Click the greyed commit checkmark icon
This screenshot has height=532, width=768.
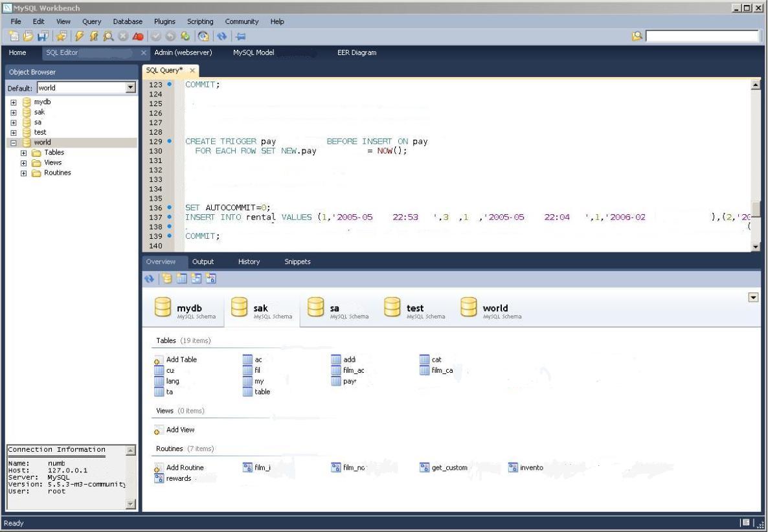click(156, 36)
